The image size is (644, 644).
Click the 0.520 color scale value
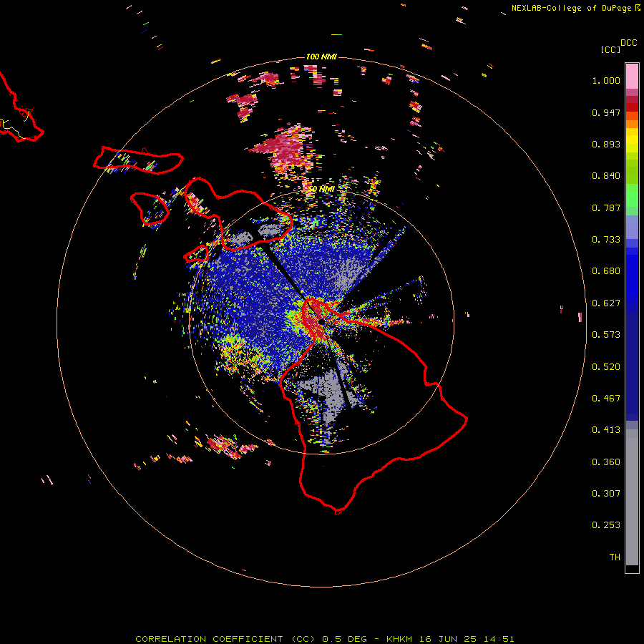tap(606, 367)
